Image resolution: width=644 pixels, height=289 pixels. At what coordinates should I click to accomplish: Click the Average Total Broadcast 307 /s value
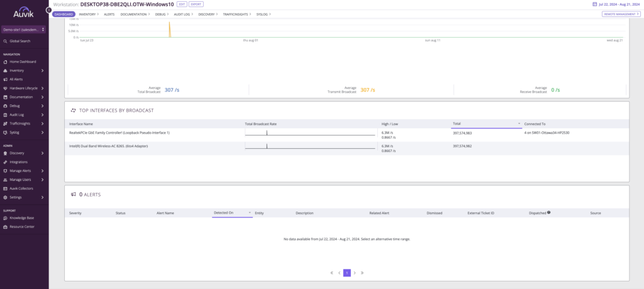pyautogui.click(x=172, y=89)
